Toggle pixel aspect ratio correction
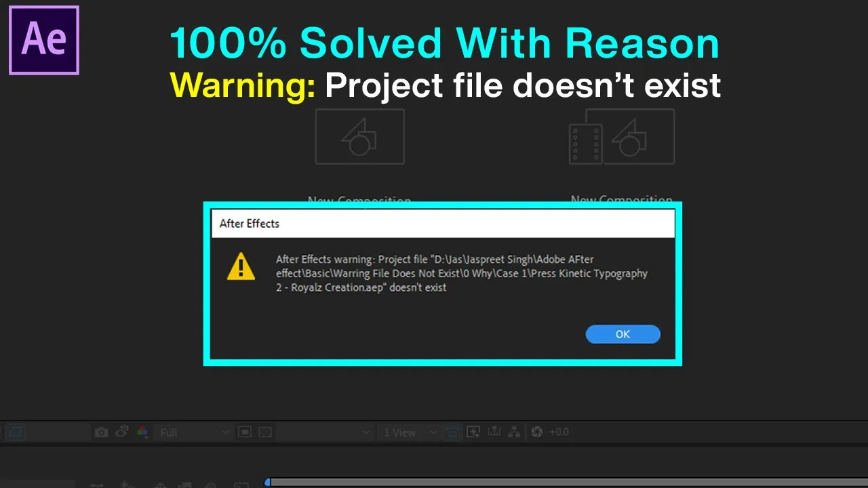The width and height of the screenshot is (868, 488). click(x=452, y=432)
